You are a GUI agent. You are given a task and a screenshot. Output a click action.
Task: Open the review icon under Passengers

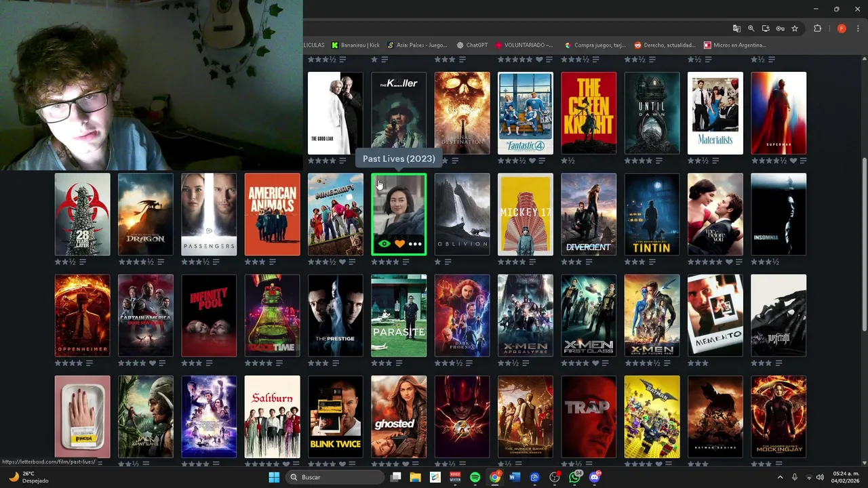tap(215, 262)
